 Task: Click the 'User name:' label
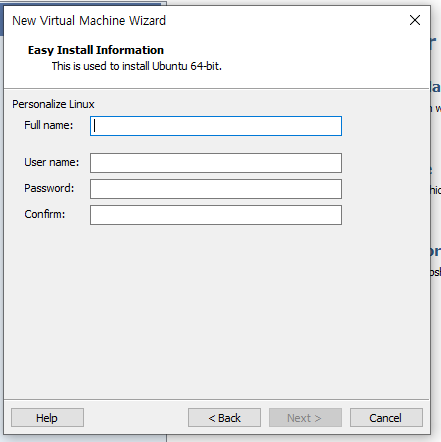coord(52,162)
